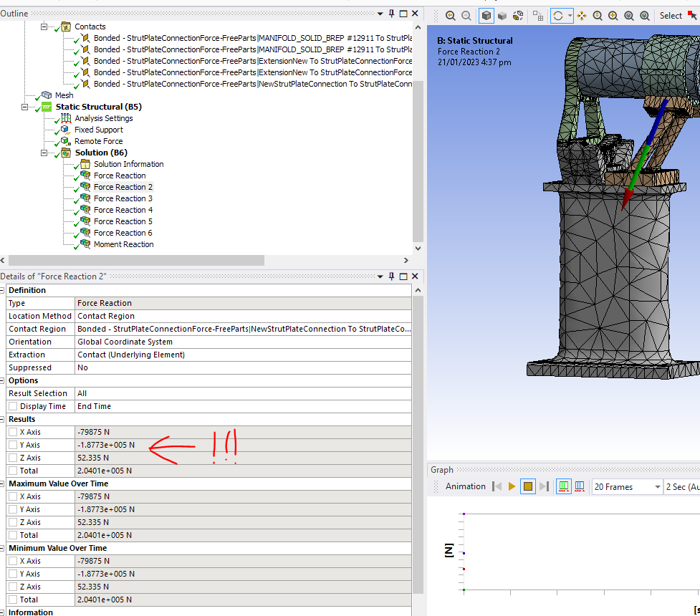The height and width of the screenshot is (616, 700).
Task: Open Moment Reaction result in the tree
Action: pos(123,244)
